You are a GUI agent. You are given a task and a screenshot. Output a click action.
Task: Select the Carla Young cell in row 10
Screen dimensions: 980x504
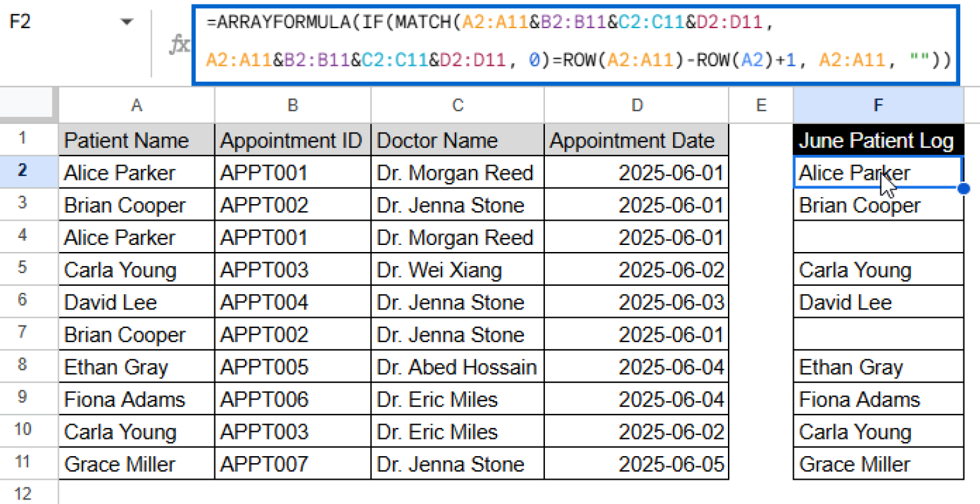pyautogui.click(x=136, y=431)
